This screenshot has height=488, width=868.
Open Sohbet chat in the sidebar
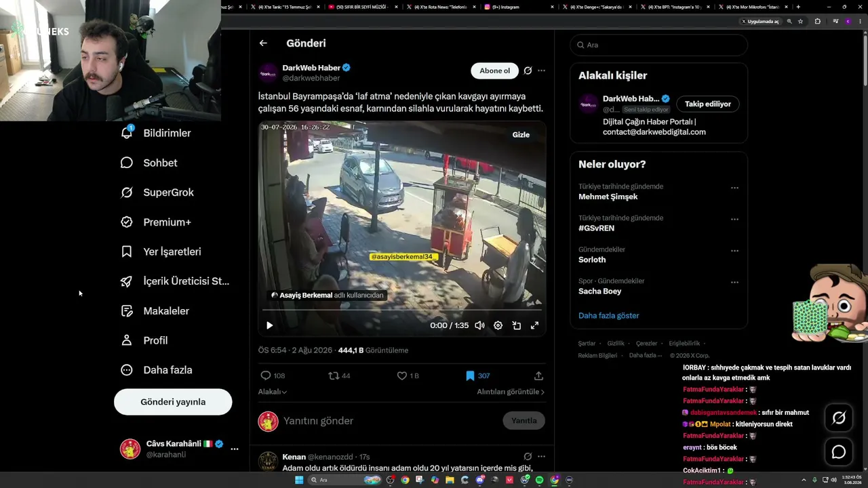(149, 163)
